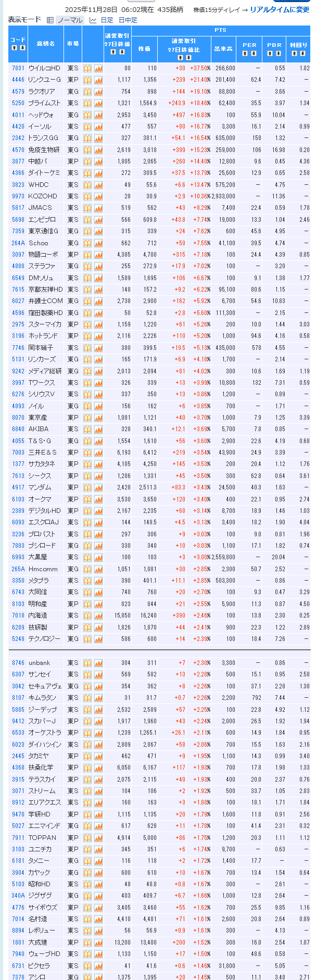Open stock code 6103 for オークマ
This screenshot has height=980, width=316.
tap(18, 499)
